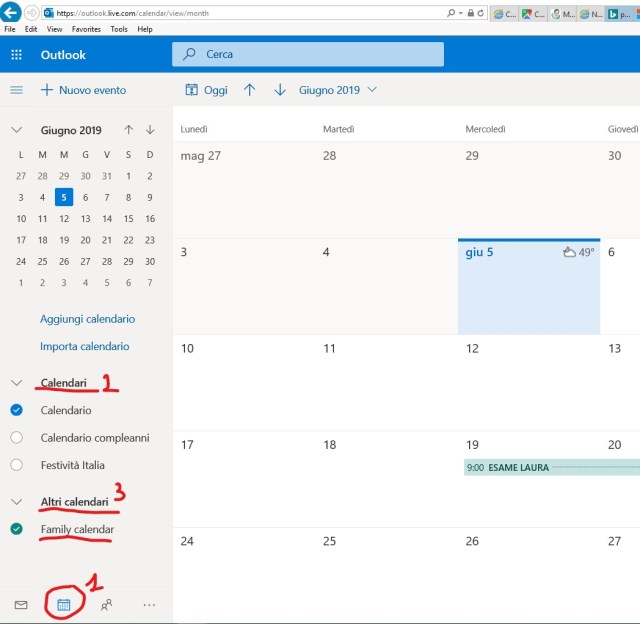The width and height of the screenshot is (640, 624).
Task: Uncheck the Calendario calendar
Action: click(16, 410)
